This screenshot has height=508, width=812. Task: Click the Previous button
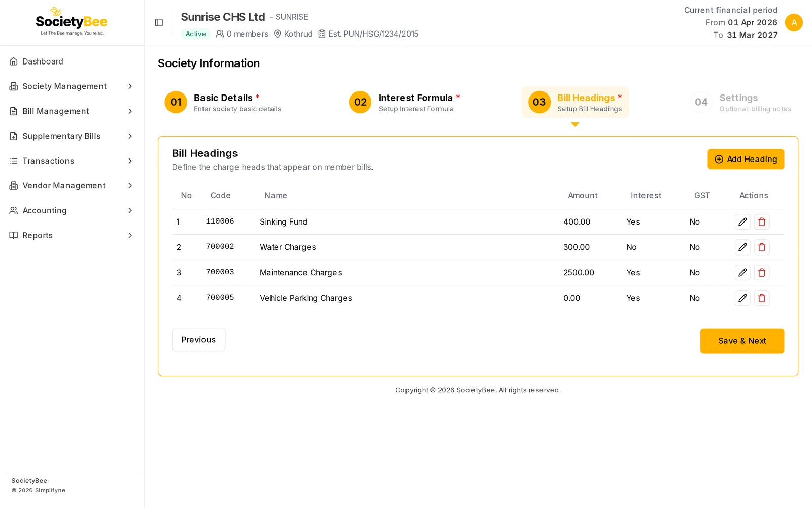tap(198, 340)
